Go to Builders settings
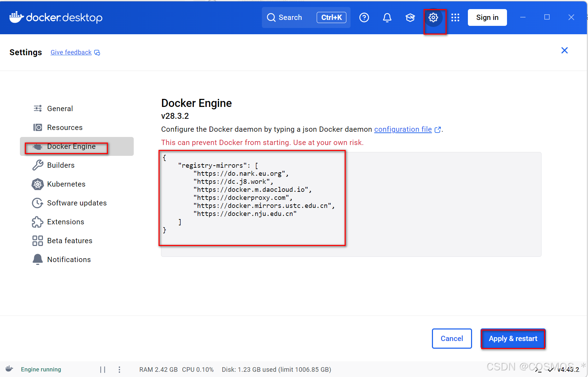Image resolution: width=588 pixels, height=377 pixels. tap(61, 165)
